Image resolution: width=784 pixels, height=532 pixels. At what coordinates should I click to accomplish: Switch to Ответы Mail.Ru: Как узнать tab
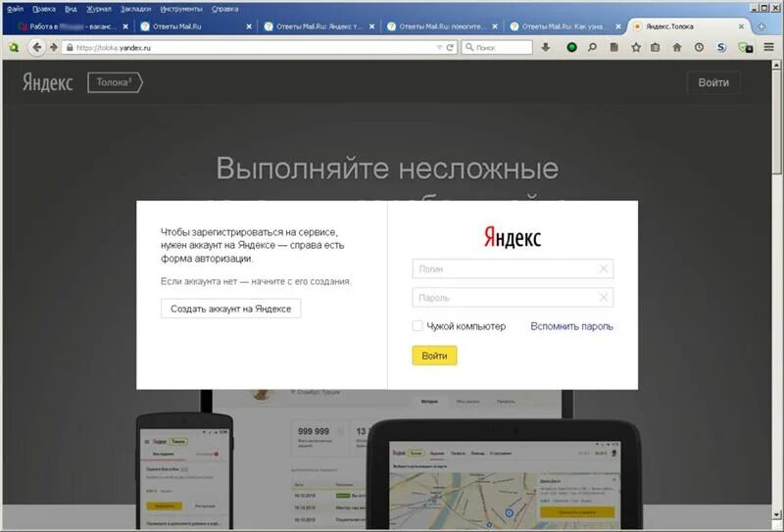[564, 26]
